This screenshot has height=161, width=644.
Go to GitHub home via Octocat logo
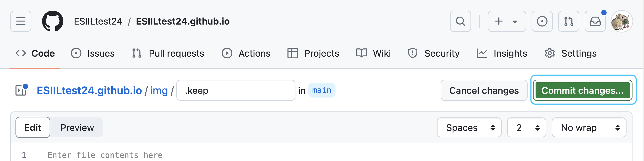pos(52,21)
